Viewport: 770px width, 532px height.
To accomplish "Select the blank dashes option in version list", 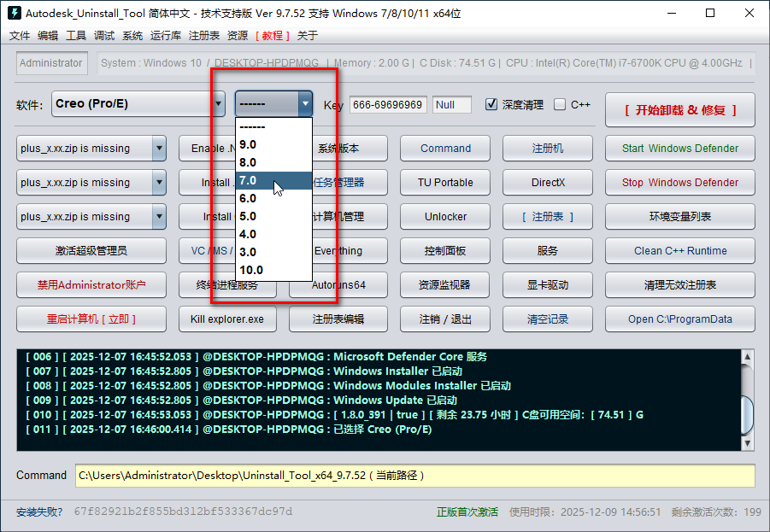I will tap(273, 126).
